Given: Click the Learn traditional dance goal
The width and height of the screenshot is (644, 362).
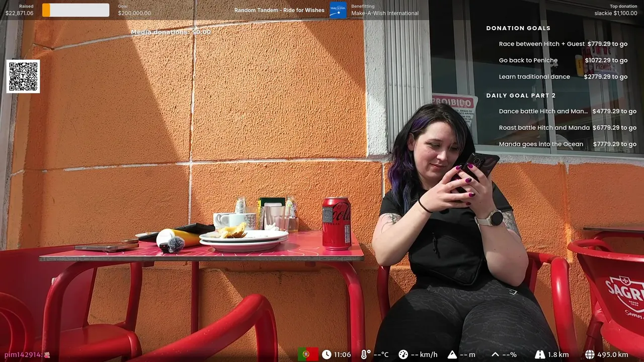Looking at the screenshot, I should coord(534,77).
